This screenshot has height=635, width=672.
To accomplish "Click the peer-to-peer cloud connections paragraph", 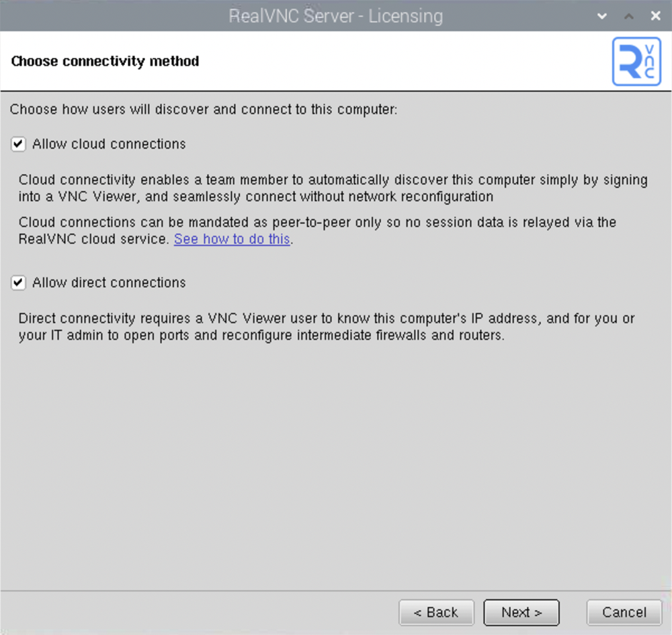I will pos(317,230).
